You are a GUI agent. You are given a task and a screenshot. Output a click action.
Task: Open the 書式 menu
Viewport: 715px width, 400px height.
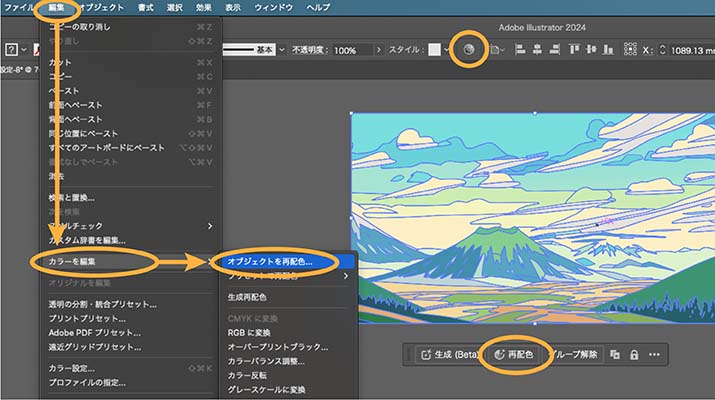tap(145, 7)
